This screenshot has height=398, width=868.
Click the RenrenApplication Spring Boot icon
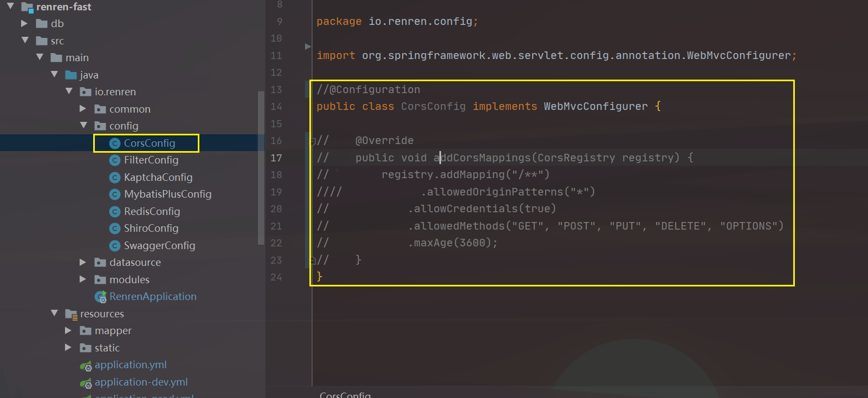(101, 297)
